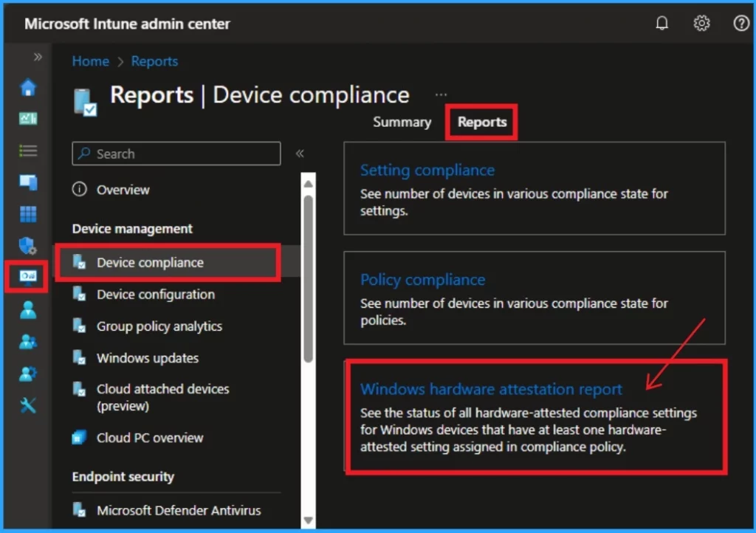756x533 pixels.
Task: Click the menu pane scrollbar thumb
Action: coord(309,278)
